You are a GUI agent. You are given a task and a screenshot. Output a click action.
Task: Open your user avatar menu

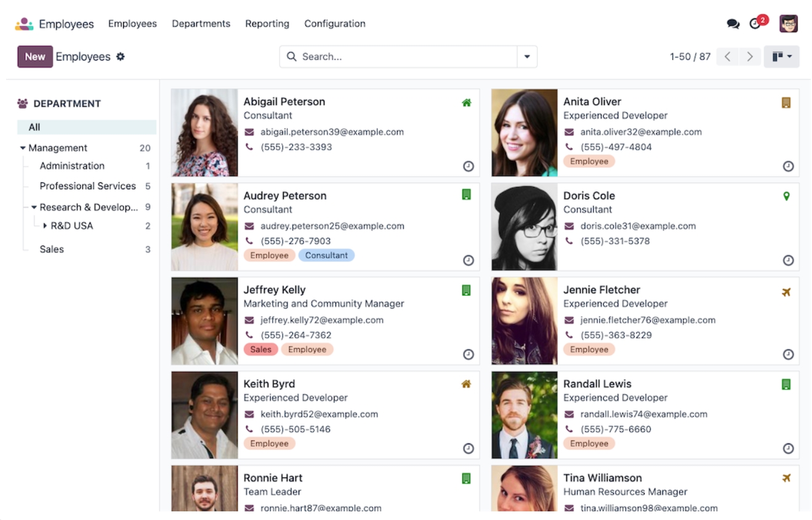pos(789,23)
